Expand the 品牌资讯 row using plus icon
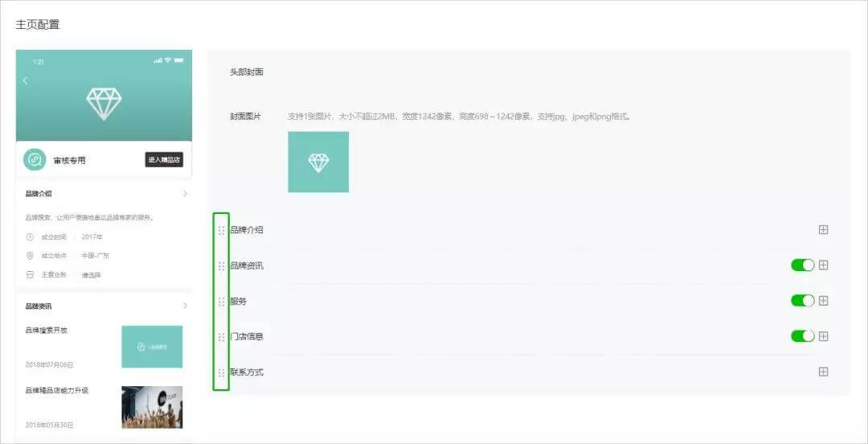Screen dimensions: 868x444 [823, 265]
